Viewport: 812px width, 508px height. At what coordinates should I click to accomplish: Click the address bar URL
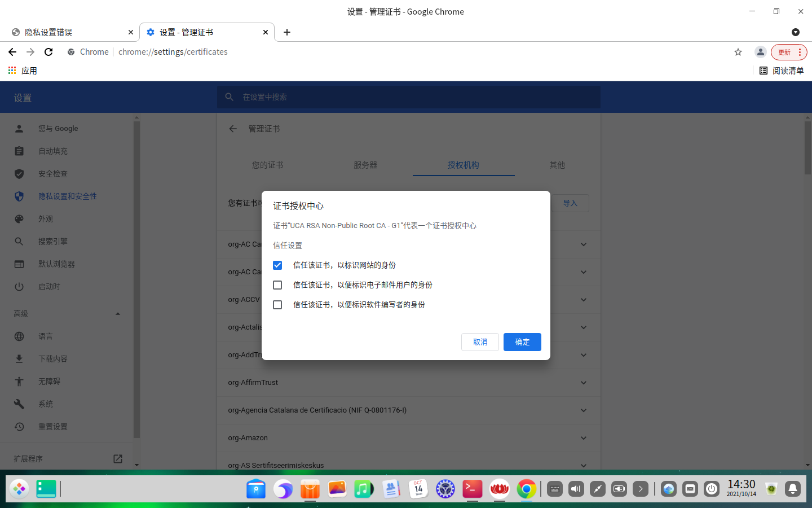tap(173, 52)
